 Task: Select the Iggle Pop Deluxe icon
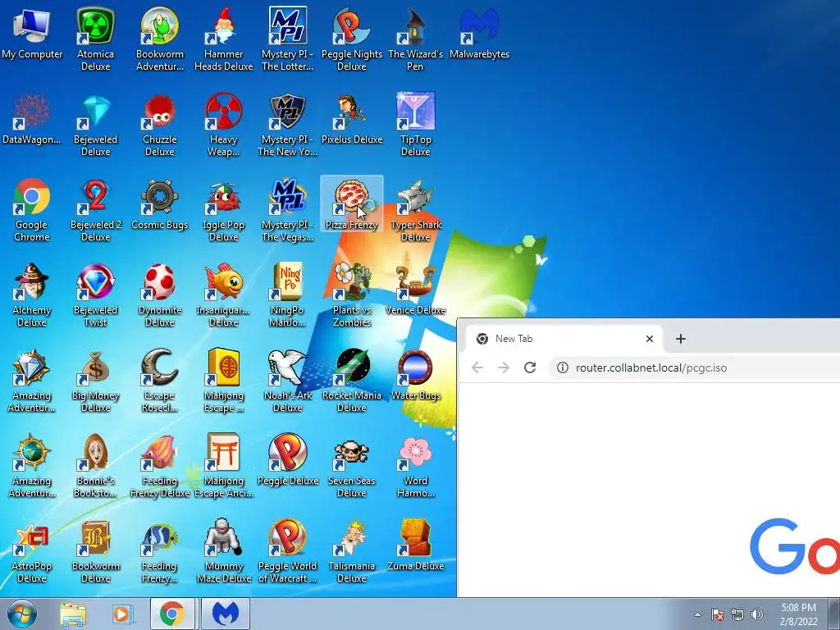click(x=223, y=210)
